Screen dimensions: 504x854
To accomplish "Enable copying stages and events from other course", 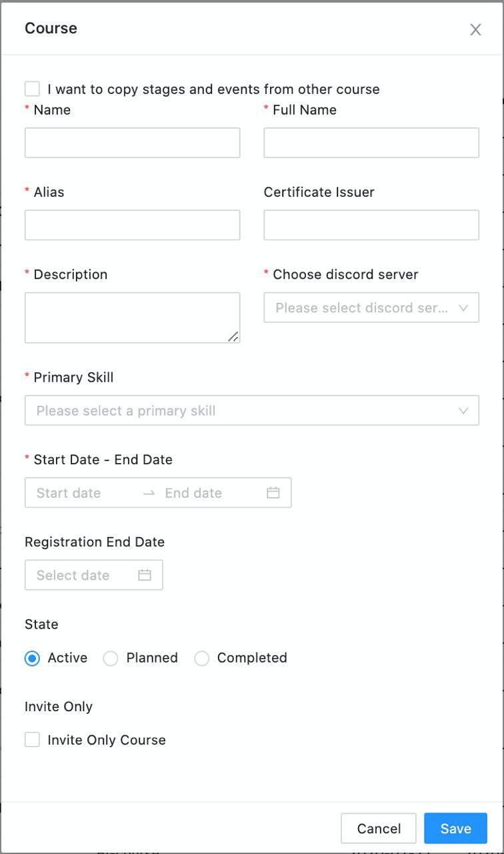I will [31, 88].
